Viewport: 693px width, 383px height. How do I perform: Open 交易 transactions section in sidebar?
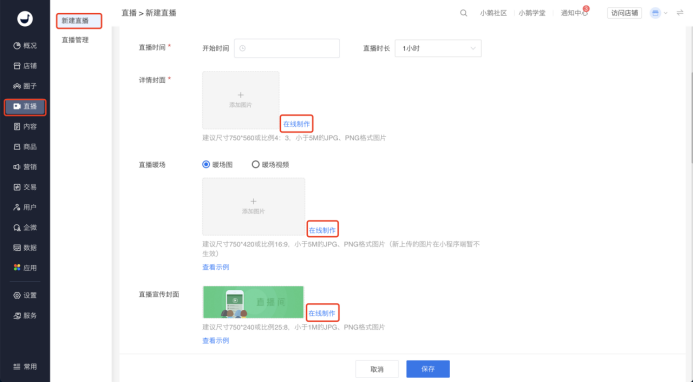tap(25, 187)
